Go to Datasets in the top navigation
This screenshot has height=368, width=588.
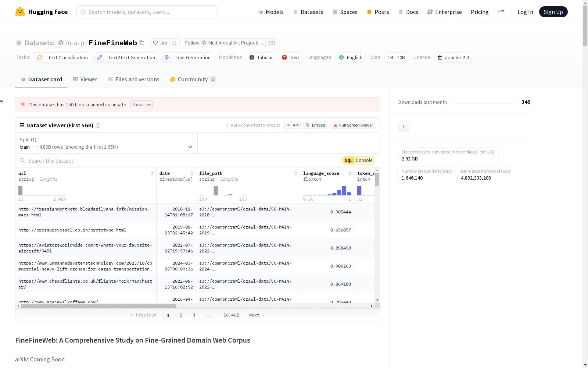308,12
